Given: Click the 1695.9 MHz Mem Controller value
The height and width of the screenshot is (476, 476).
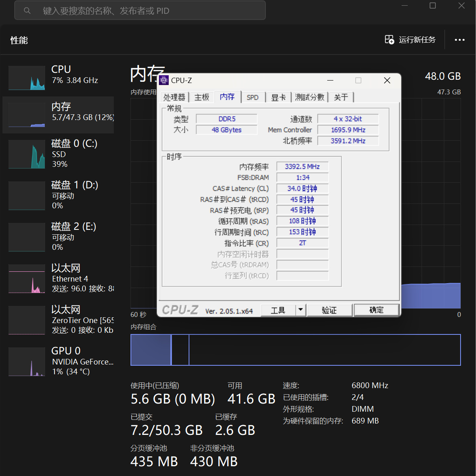Looking at the screenshot, I should coord(348,130).
